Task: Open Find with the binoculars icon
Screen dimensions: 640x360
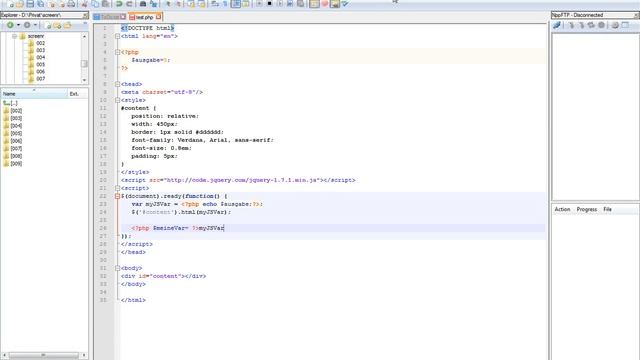Action: [143, 4]
